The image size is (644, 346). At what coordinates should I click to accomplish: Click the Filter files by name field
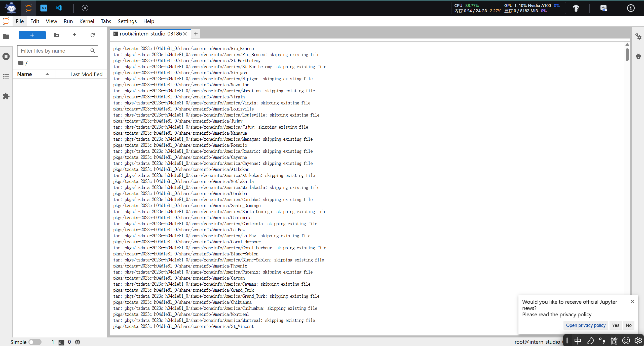(x=57, y=51)
